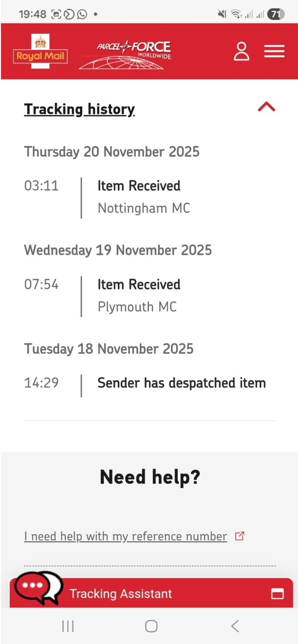The width and height of the screenshot is (298, 644).
Task: Open the Royal Mail logo homepage
Action: (40, 52)
